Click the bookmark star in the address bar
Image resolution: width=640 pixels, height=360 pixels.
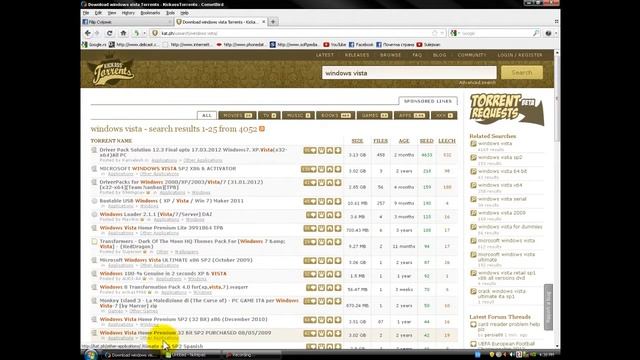[435, 33]
